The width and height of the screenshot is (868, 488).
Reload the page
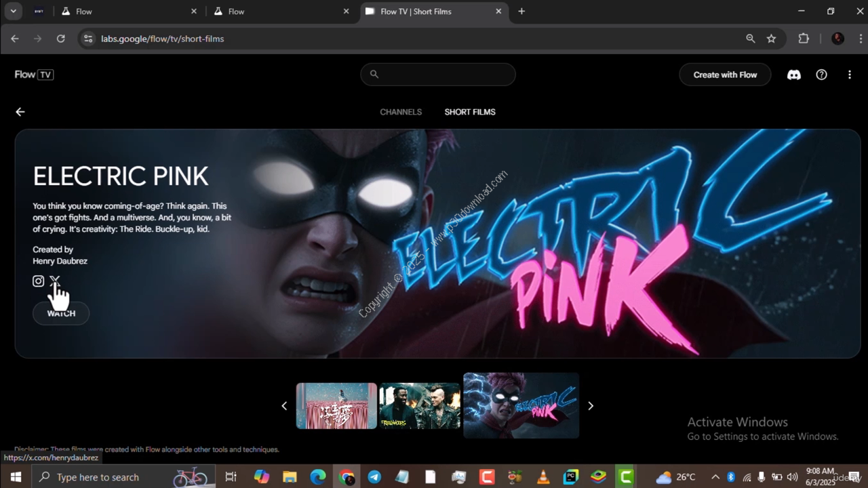[x=60, y=39]
